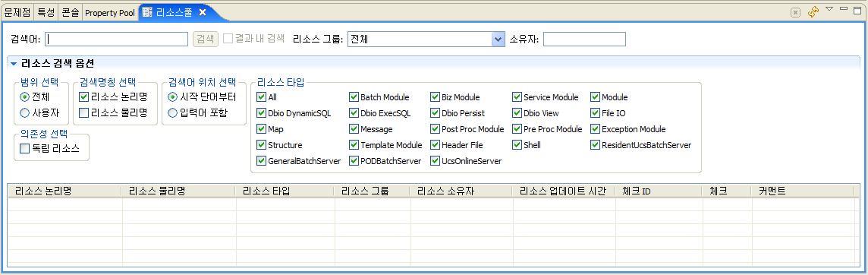
Task: Click the 체크 column header
Action: click(x=727, y=191)
